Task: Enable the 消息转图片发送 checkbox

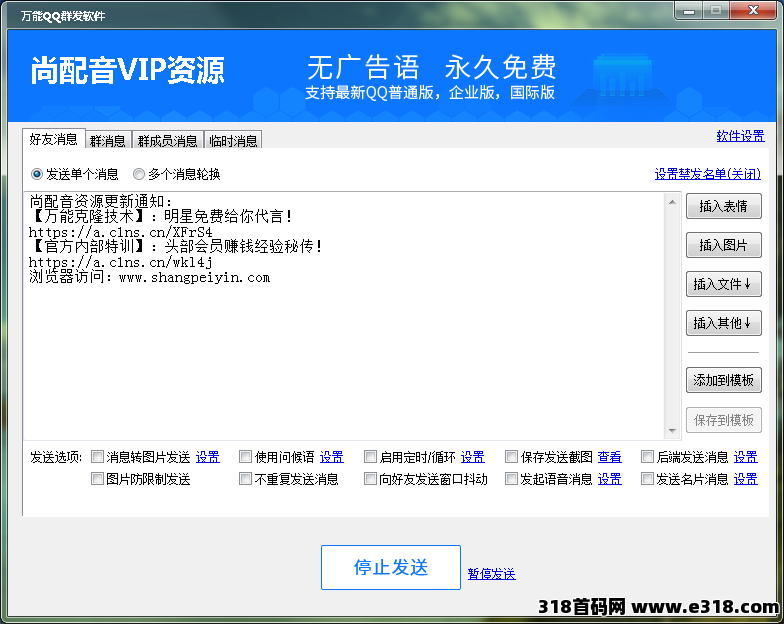Action: click(98, 456)
